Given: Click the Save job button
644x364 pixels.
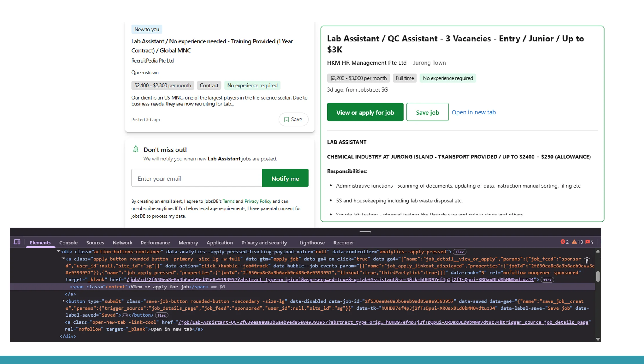Looking at the screenshot, I should [427, 112].
